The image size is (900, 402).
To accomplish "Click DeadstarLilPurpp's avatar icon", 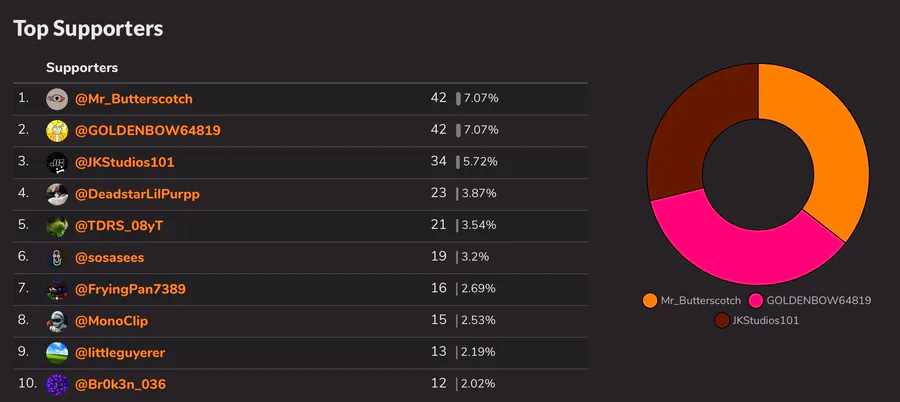I will (57, 194).
